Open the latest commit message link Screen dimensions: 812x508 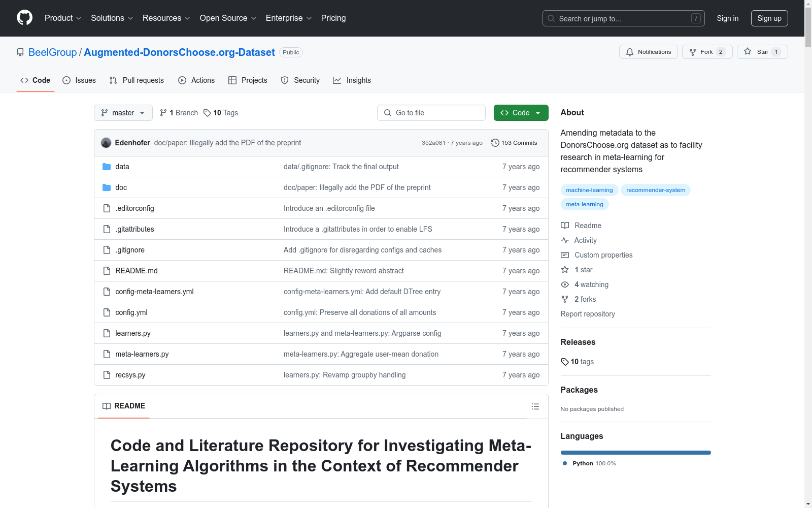pos(227,143)
